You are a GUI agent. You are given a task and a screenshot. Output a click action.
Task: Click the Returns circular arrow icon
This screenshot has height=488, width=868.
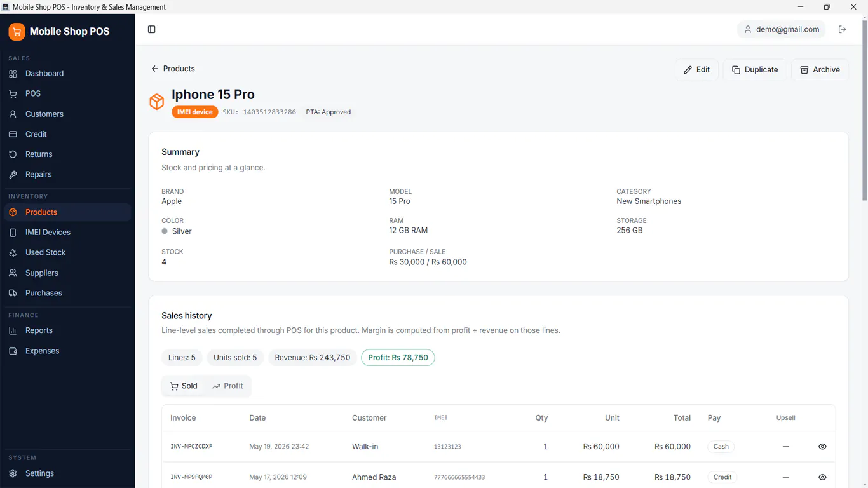13,154
